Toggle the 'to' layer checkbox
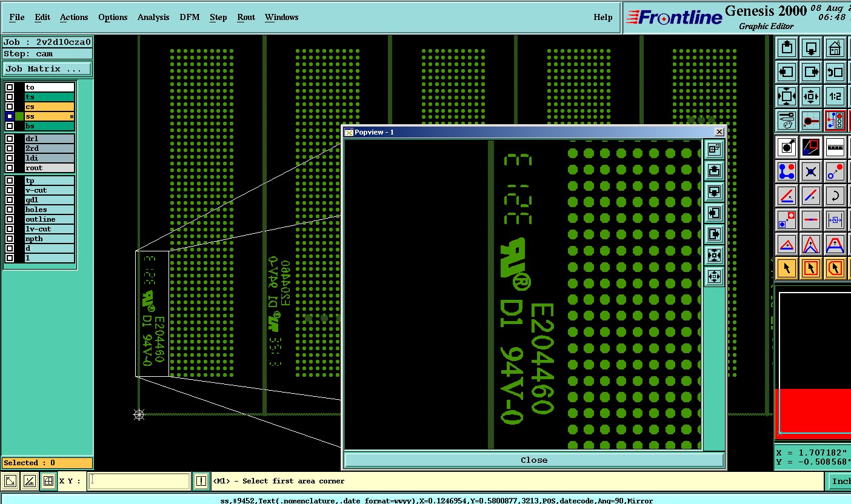The height and width of the screenshot is (504, 851). (x=10, y=87)
